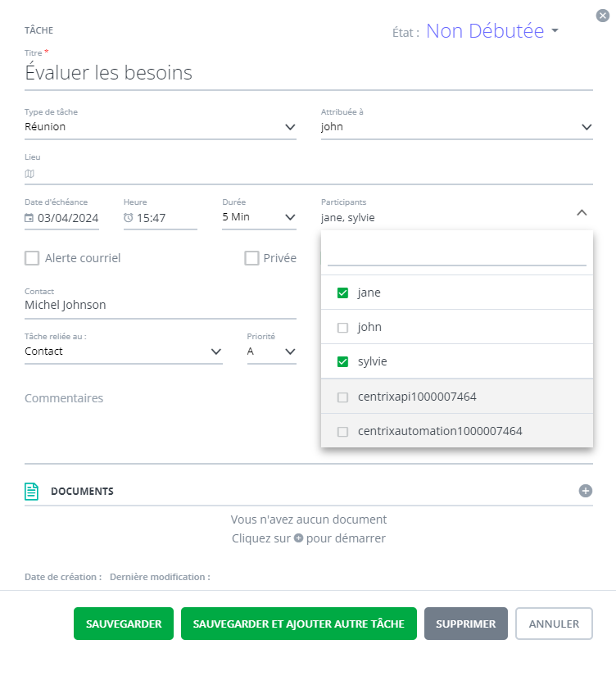Check the john participant checkbox
The height and width of the screenshot is (676, 616).
pyautogui.click(x=342, y=326)
